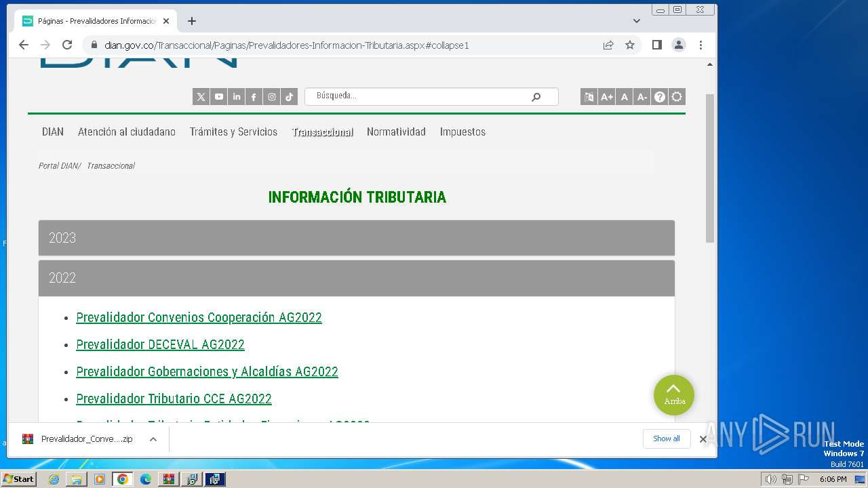Reload the page
868x488 pixels.
tap(67, 45)
